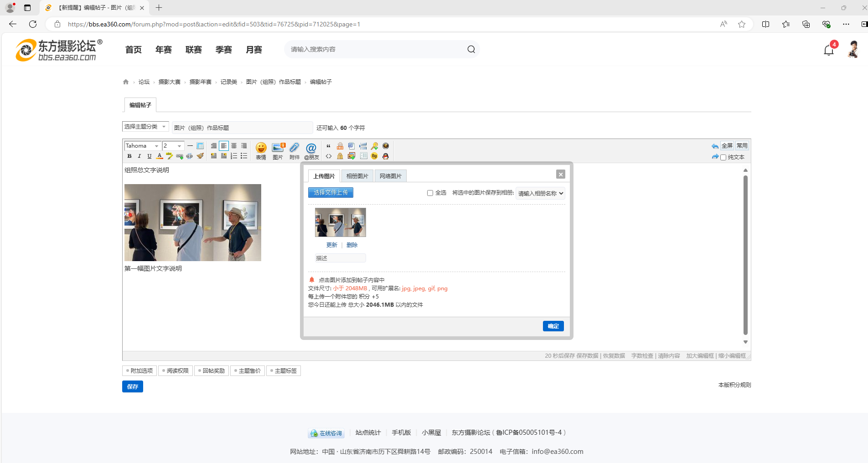The width and height of the screenshot is (868, 463).
Task: Switch to the 网络图片 tab
Action: point(390,176)
